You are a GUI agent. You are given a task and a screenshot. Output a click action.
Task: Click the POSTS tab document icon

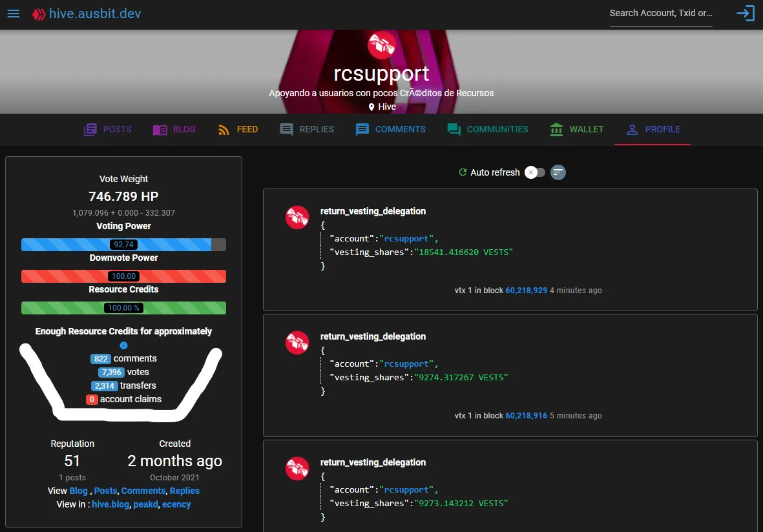pos(90,129)
